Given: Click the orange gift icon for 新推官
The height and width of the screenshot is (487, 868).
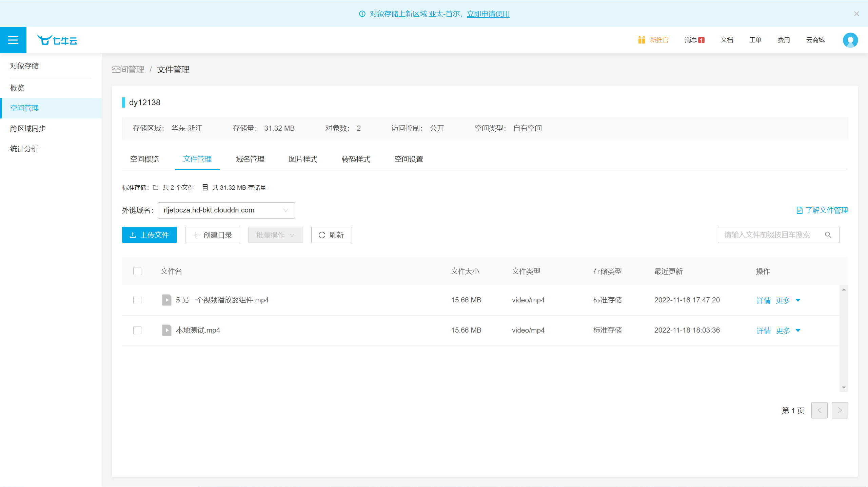Looking at the screenshot, I should [642, 40].
